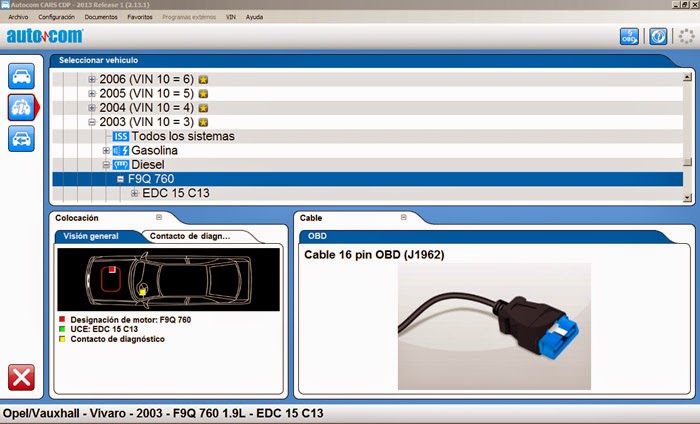
Task: Click the Opel/Vauxhall Vivaro status bar text
Action: 163,413
